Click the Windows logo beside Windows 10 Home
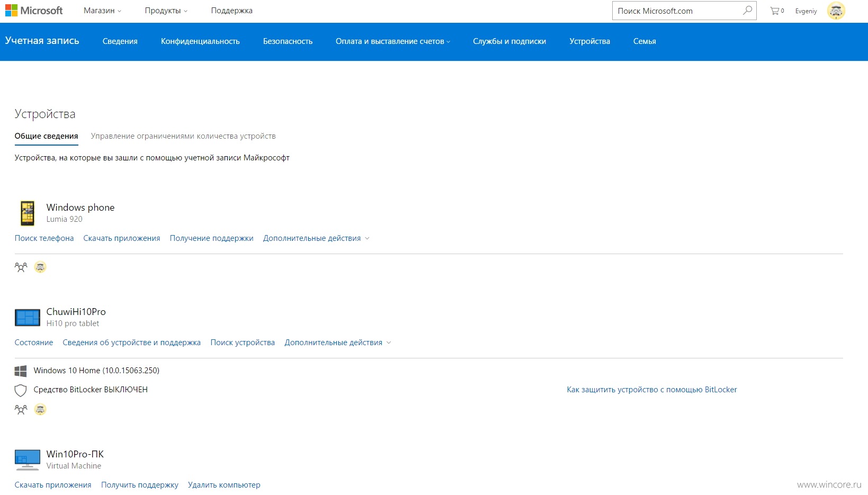 click(21, 371)
